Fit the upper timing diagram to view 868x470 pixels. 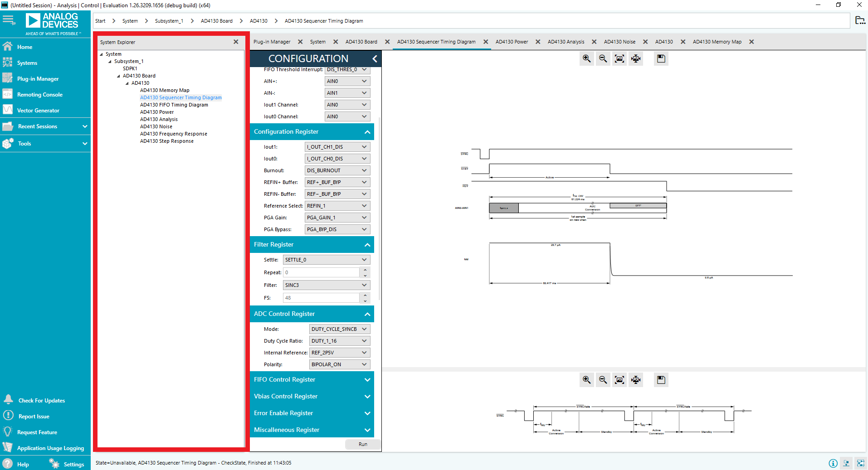click(x=619, y=58)
